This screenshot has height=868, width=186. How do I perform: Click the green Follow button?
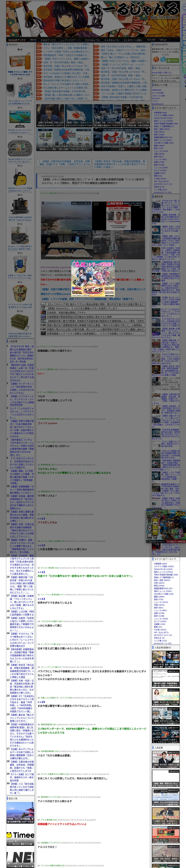[173, 61]
